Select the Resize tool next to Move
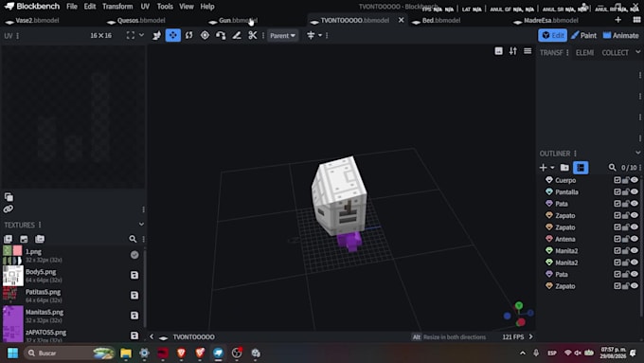 tap(173, 36)
